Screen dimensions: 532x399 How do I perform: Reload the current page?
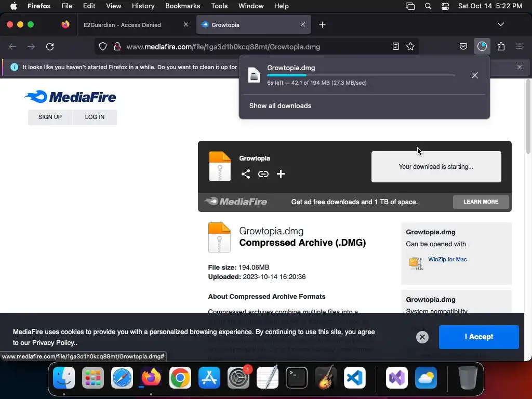point(50,46)
